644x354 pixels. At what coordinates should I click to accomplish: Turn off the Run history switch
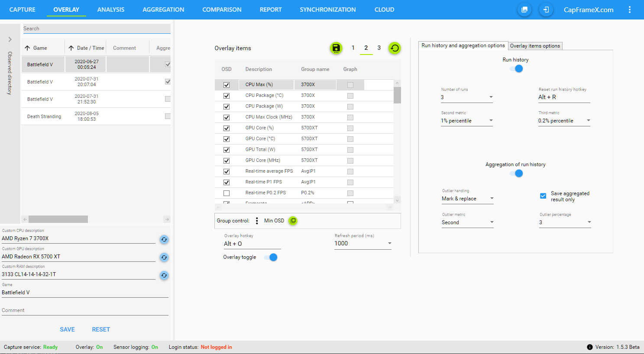tap(516, 68)
